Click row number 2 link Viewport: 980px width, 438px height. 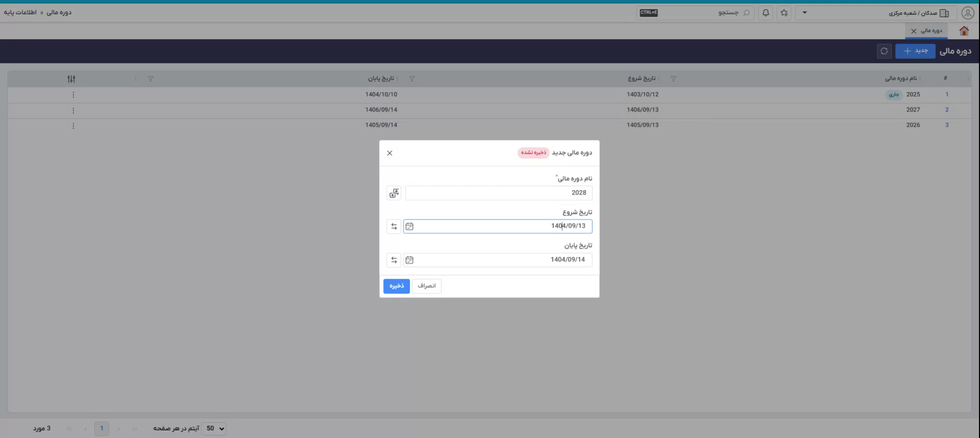pos(947,110)
